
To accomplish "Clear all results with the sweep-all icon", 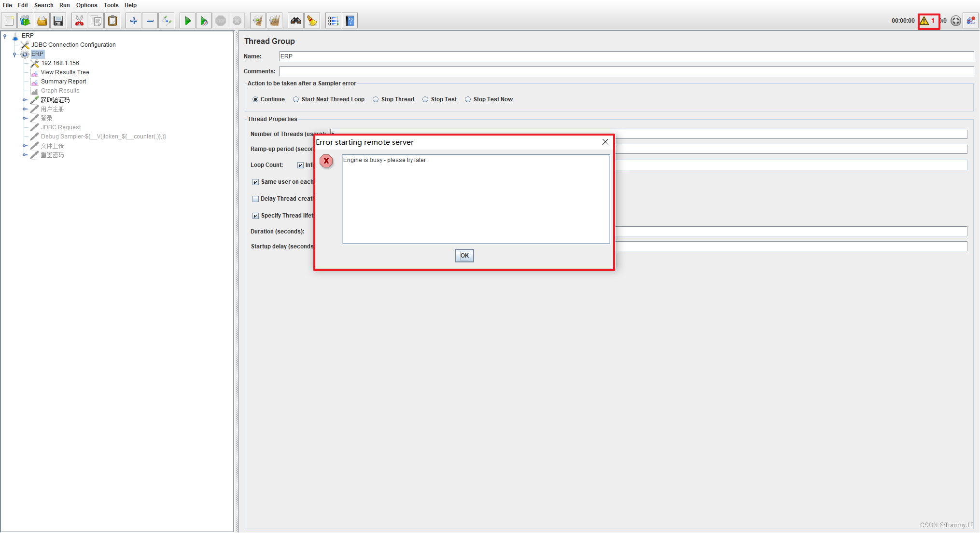I will [274, 20].
